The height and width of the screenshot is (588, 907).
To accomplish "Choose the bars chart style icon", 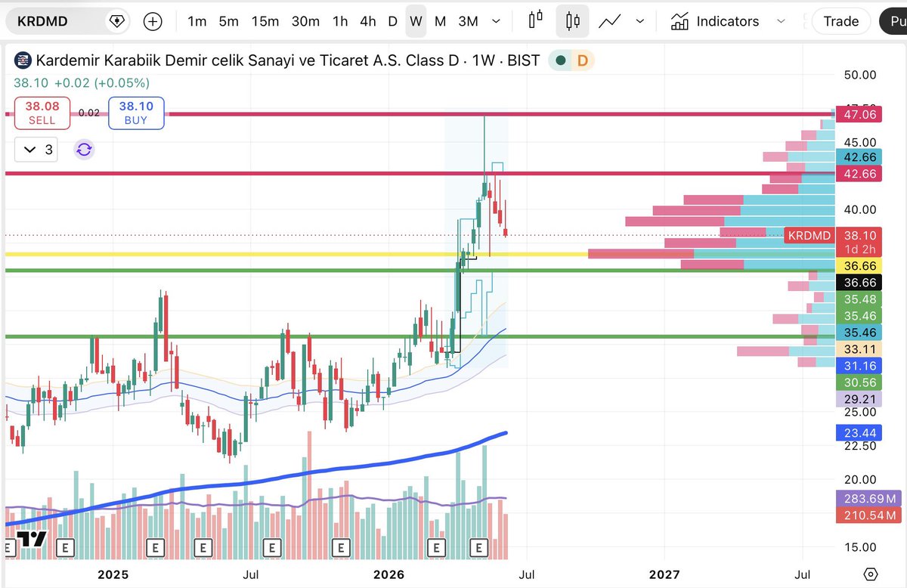I will pos(536,20).
